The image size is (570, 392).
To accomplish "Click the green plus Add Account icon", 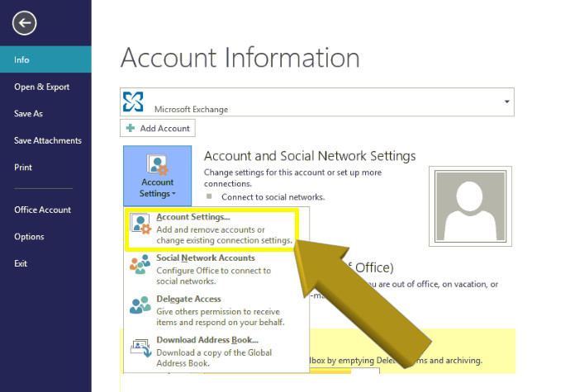I will (x=131, y=129).
